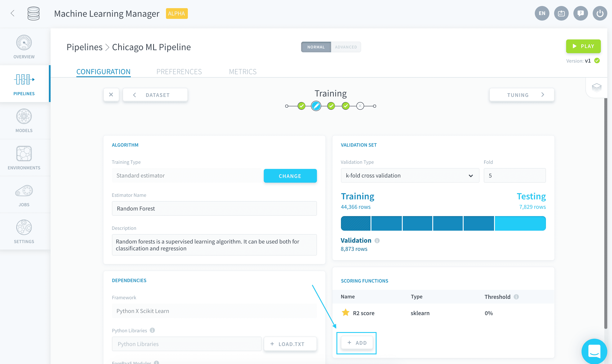Open Environments in the sidebar
The width and height of the screenshot is (612, 364).
(x=24, y=158)
